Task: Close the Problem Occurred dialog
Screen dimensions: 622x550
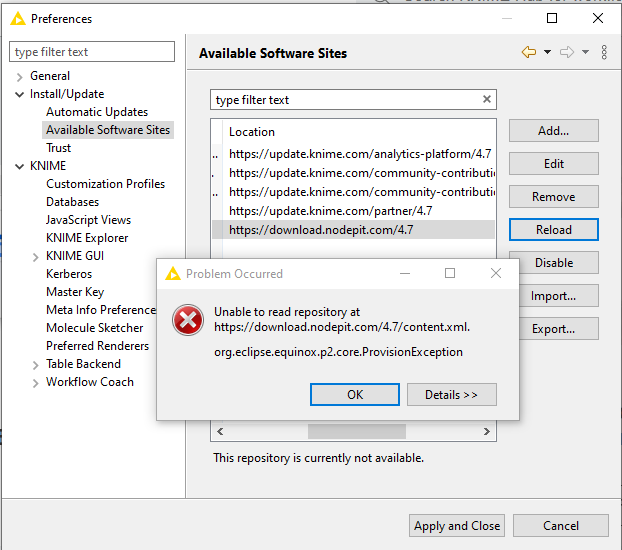Action: tap(496, 273)
